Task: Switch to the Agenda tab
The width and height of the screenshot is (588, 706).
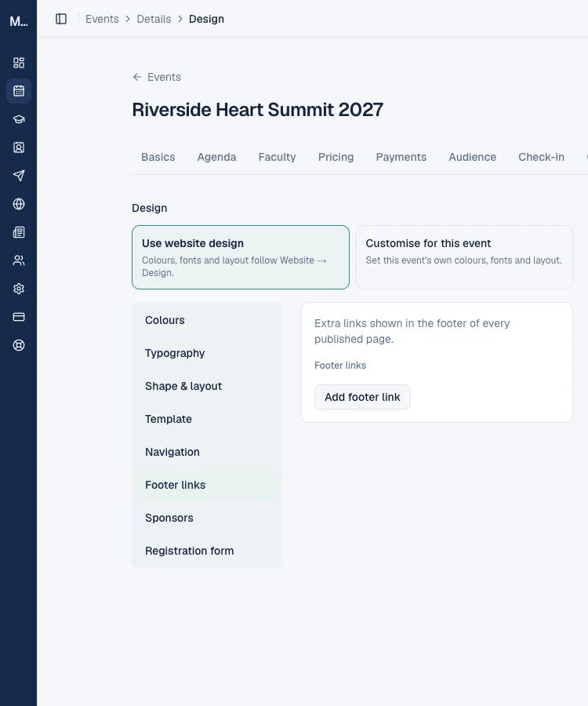Action: 216,157
